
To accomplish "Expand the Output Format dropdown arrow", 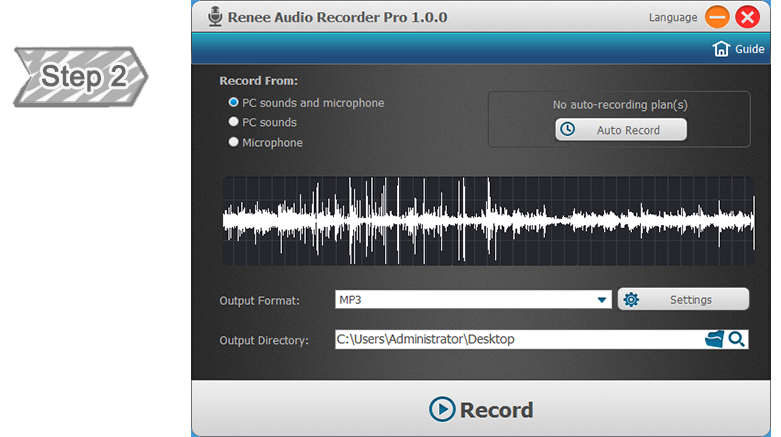I will coord(601,300).
